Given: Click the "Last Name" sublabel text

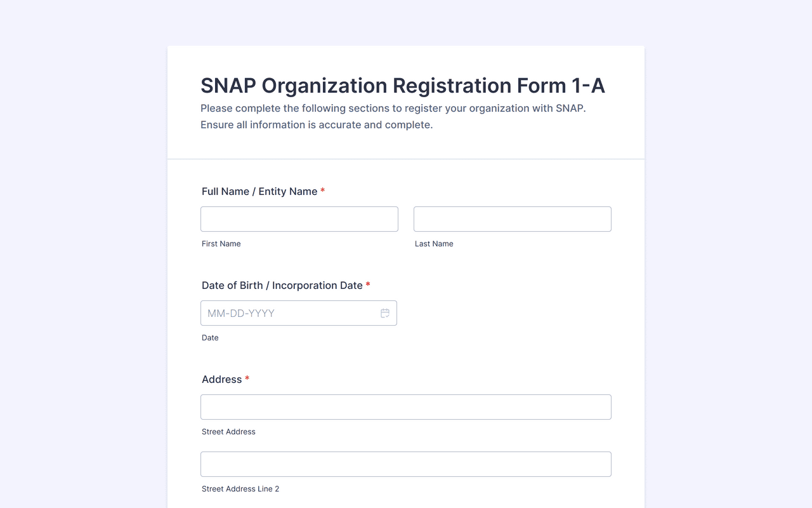Looking at the screenshot, I should click(x=434, y=244).
